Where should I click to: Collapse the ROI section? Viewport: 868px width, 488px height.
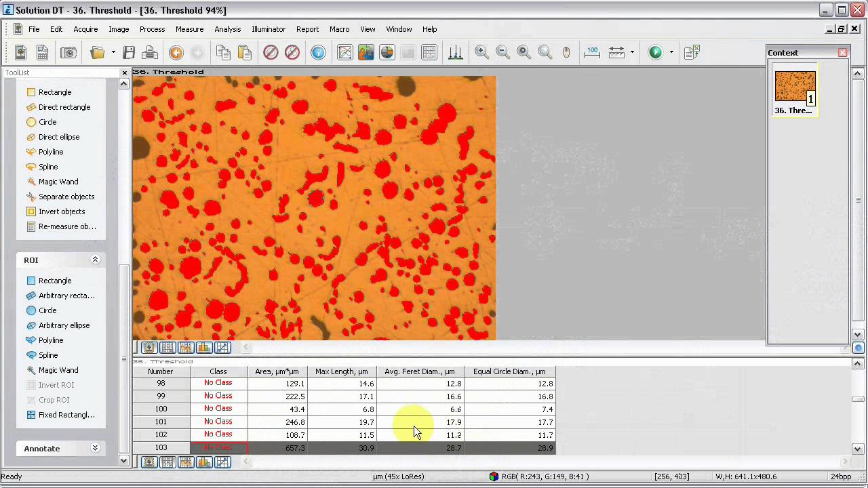coord(95,260)
